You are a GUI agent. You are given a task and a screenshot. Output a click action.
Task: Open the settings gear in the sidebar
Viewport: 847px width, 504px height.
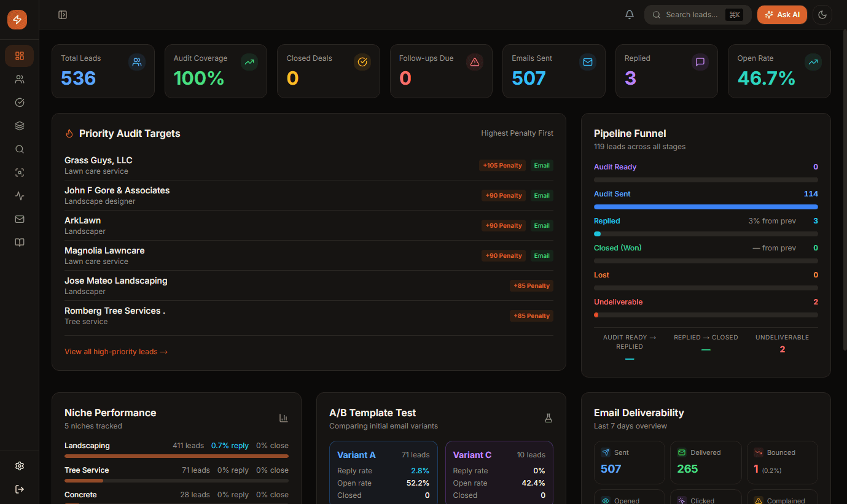(x=20, y=466)
